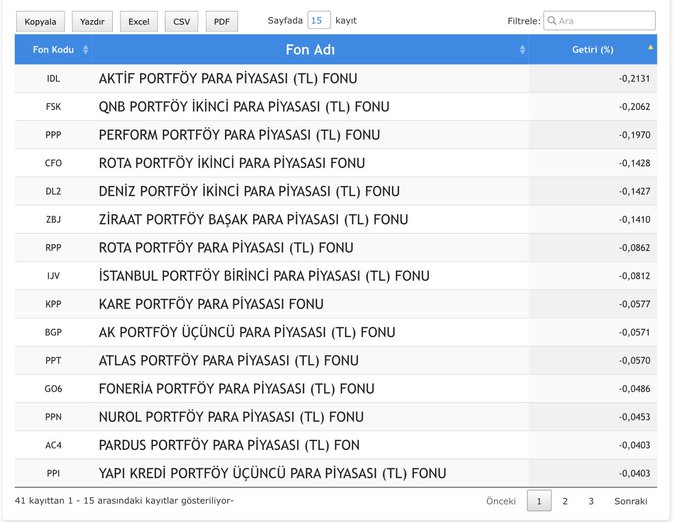Viewport: 680px width, 522px height.
Task: Click ROTA PORTFÖY PARA PİYASASI (TL) FONU
Action: (226, 248)
